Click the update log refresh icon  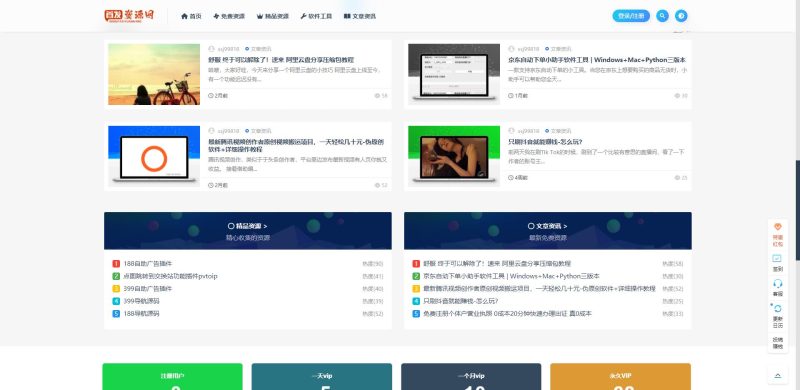(x=778, y=308)
